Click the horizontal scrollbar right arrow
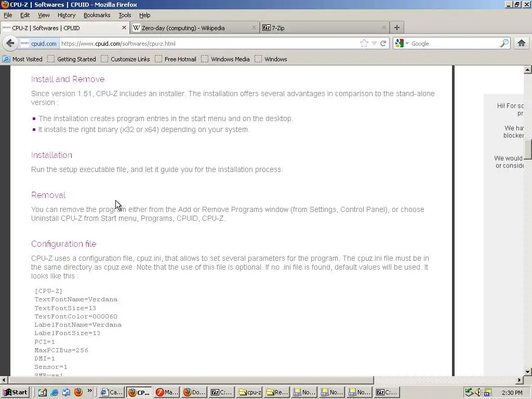532x399 pixels. (x=520, y=380)
